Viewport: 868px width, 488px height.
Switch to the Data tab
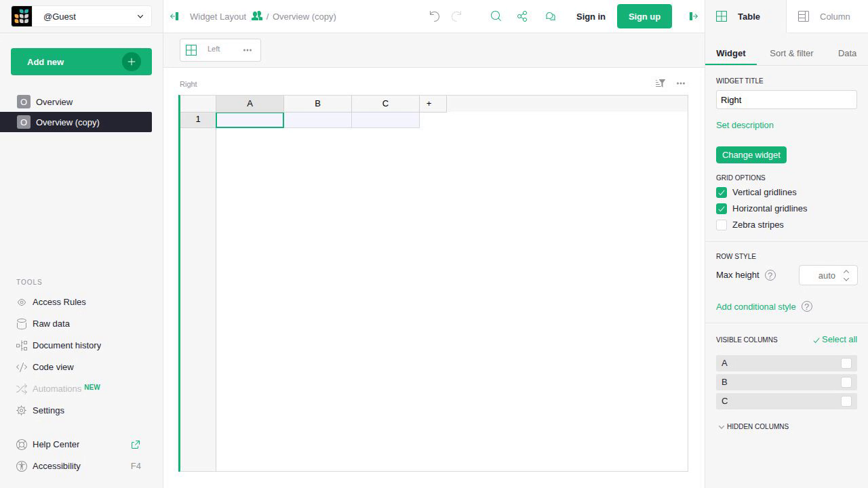pyautogui.click(x=847, y=53)
